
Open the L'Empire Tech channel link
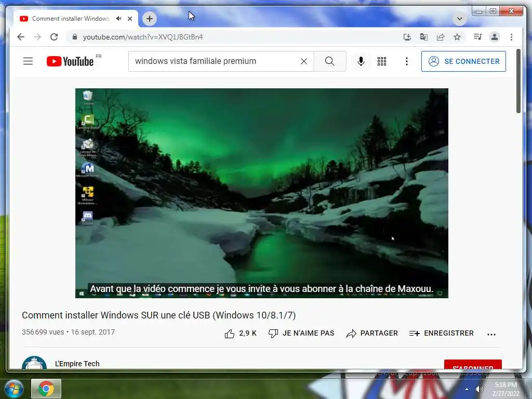(77, 364)
